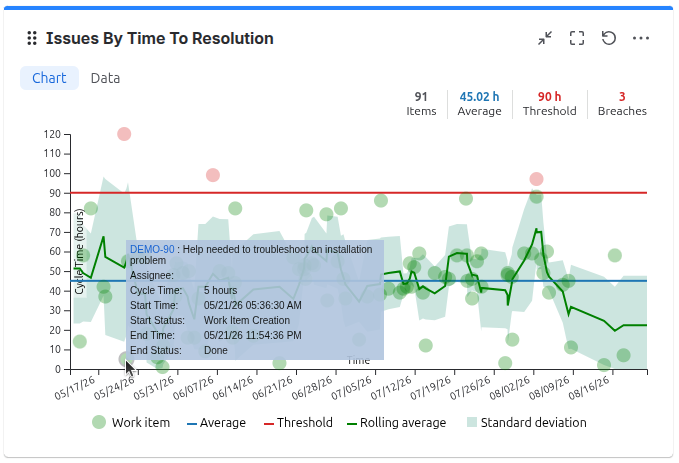The height and width of the screenshot is (463, 679).
Task: Toggle the Work item series in the legend
Action: (x=131, y=422)
